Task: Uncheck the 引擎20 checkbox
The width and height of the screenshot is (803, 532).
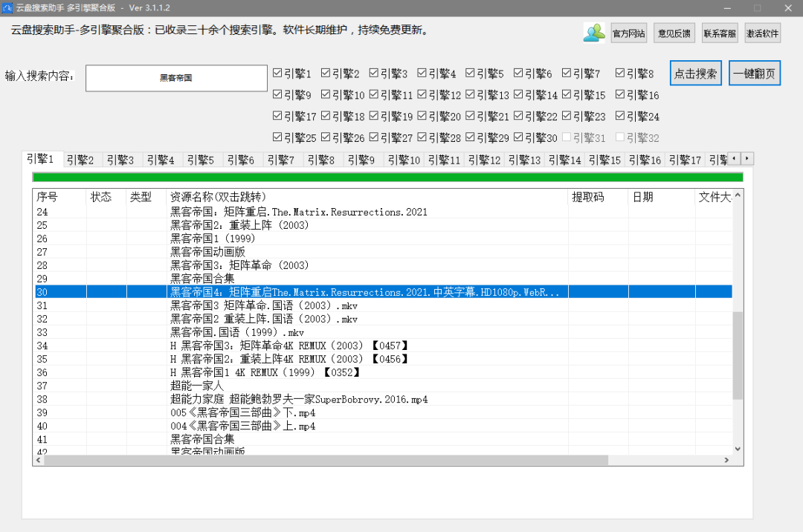Action: (x=422, y=116)
